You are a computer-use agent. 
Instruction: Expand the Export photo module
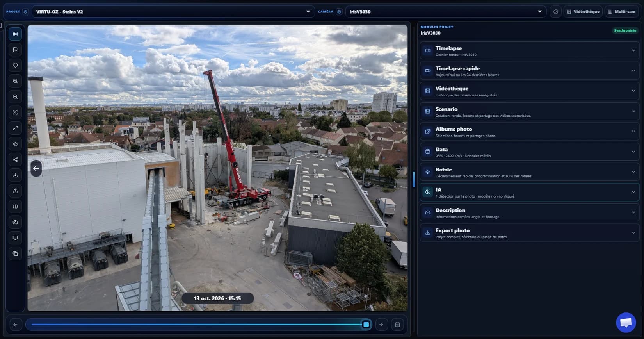(x=529, y=233)
